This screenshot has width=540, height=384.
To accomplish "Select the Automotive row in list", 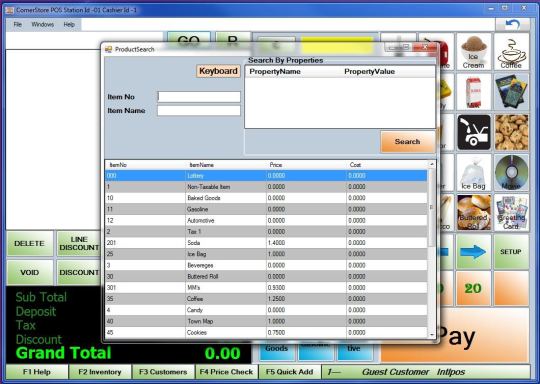I will [266, 220].
